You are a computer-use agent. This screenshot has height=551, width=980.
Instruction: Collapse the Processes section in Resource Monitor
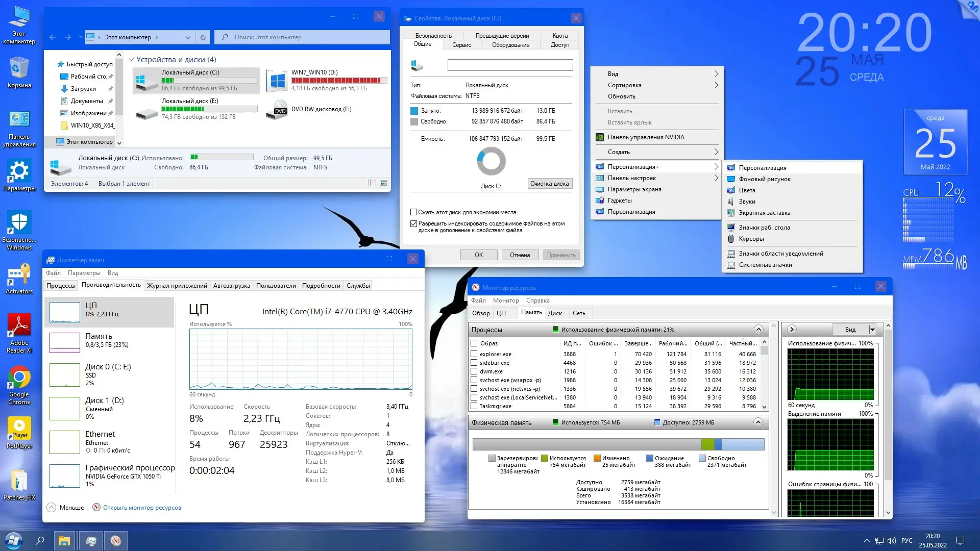coord(758,330)
